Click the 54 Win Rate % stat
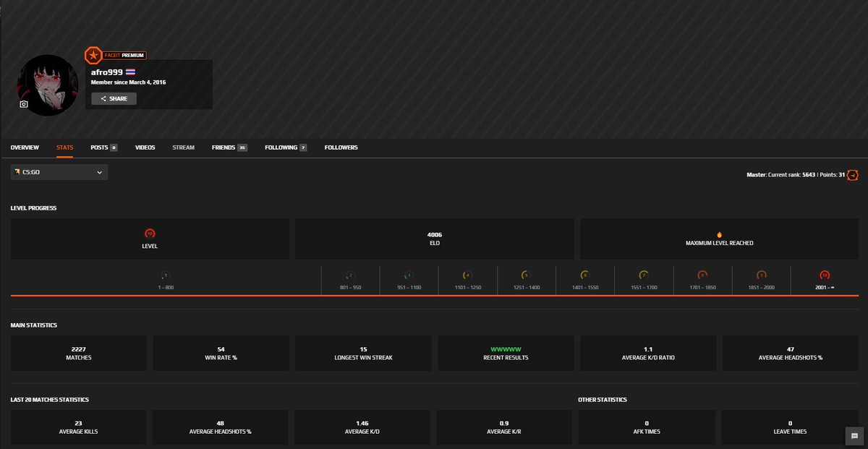 [221, 353]
